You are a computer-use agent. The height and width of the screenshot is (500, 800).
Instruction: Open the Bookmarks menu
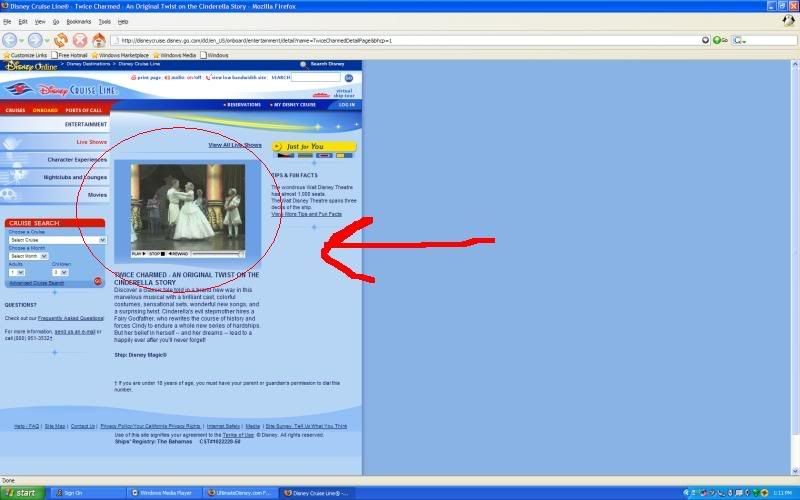point(79,22)
